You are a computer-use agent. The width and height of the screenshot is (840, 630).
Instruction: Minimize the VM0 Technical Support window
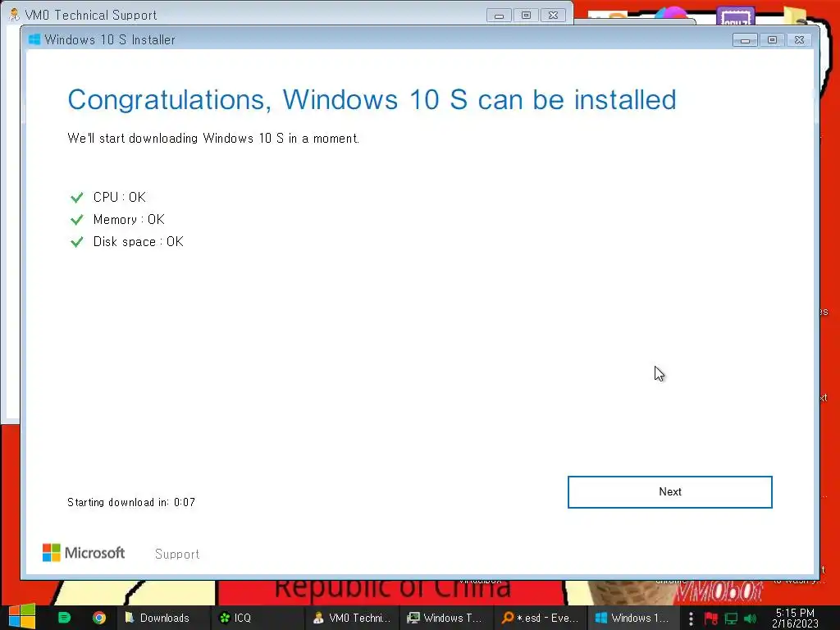(x=499, y=16)
